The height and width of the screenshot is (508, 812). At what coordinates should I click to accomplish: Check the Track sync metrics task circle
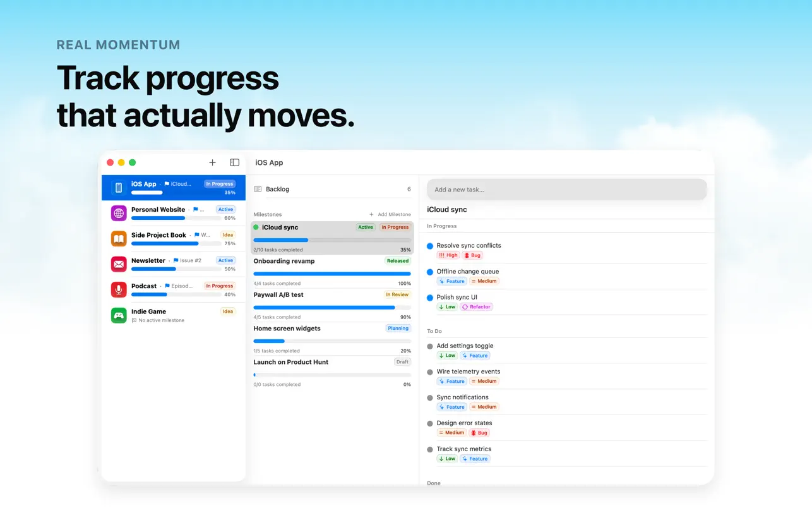point(430,449)
